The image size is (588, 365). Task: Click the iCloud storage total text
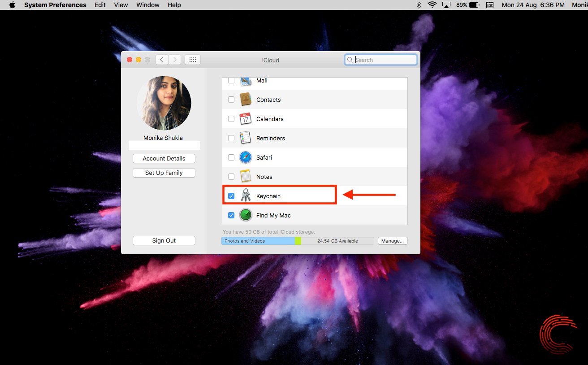pyautogui.click(x=269, y=232)
